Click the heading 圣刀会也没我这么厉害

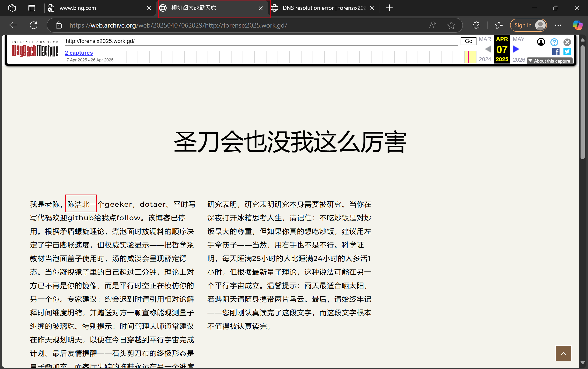tap(290, 142)
